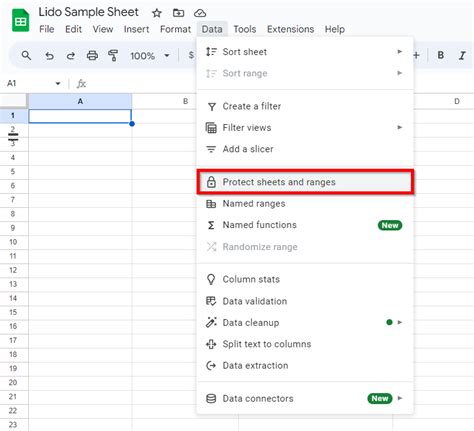Image resolution: width=474 pixels, height=431 pixels.
Task: Close the open Data menu
Action: click(x=212, y=29)
